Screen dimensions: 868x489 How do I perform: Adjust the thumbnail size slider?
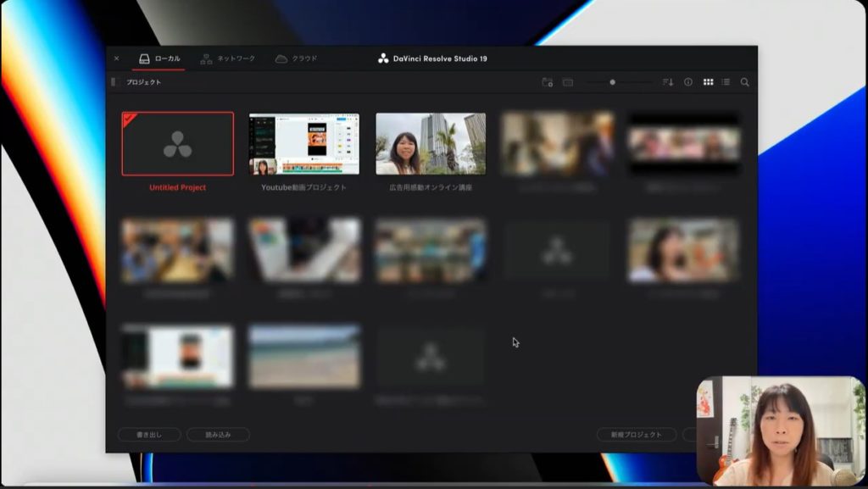(613, 82)
